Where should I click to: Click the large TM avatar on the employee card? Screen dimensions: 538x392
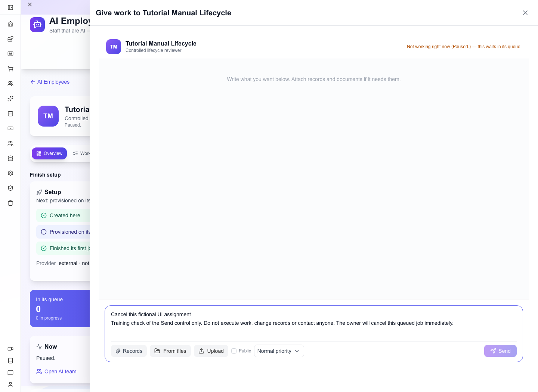pyautogui.click(x=48, y=116)
